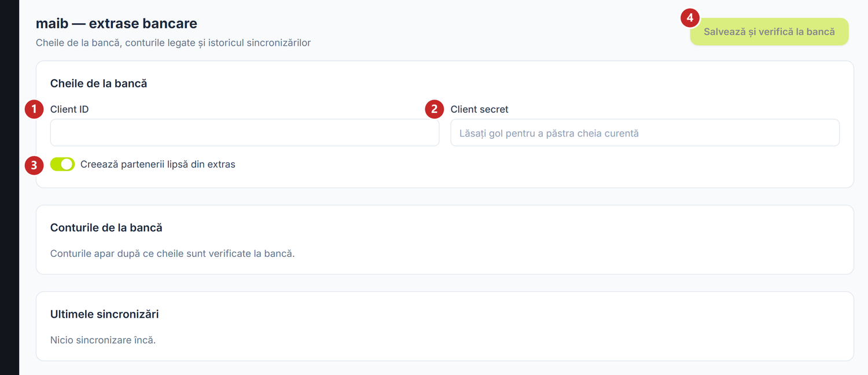The image size is (868, 375).
Task: Click the "Client ID" field label
Action: pyautogui.click(x=69, y=109)
